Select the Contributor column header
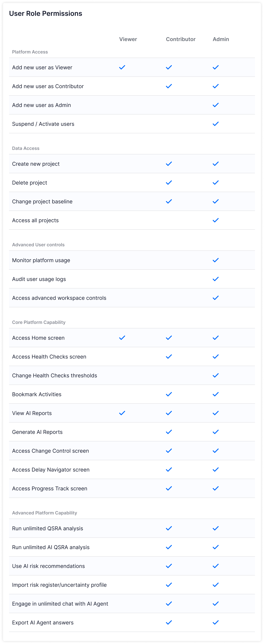 (181, 39)
